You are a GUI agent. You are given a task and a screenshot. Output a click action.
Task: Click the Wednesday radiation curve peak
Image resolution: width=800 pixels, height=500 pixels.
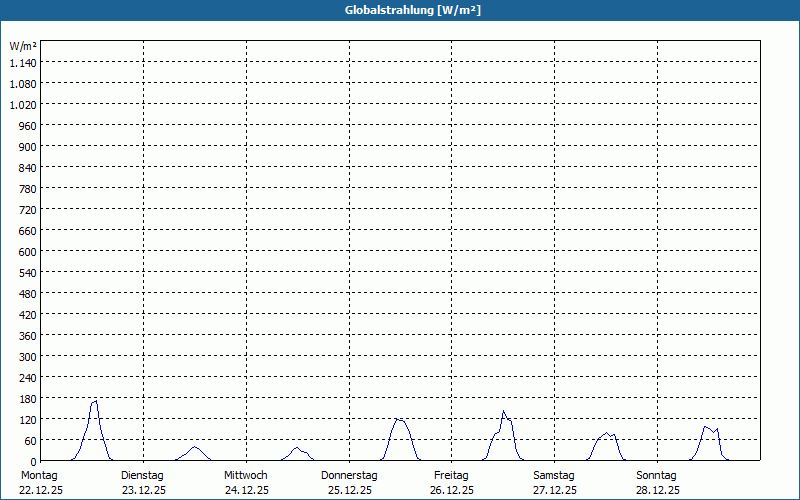(x=297, y=448)
